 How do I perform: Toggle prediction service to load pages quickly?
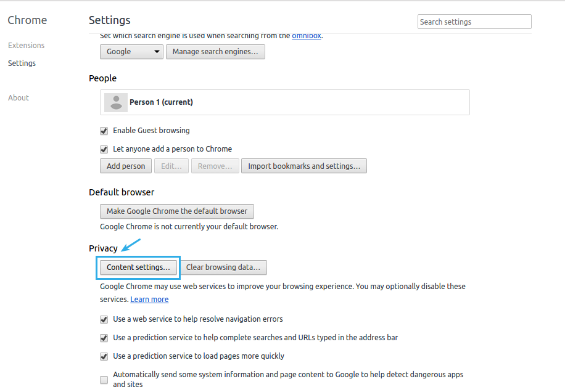(104, 356)
